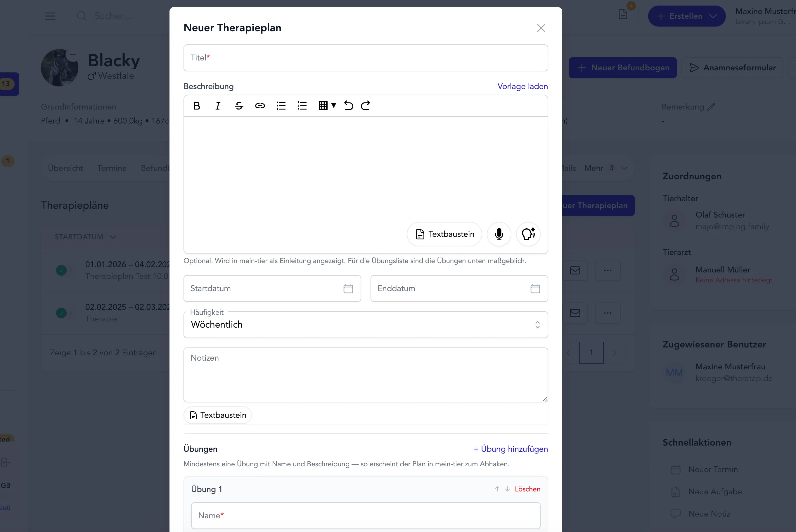Go to previous page in pagination

[x=569, y=353]
